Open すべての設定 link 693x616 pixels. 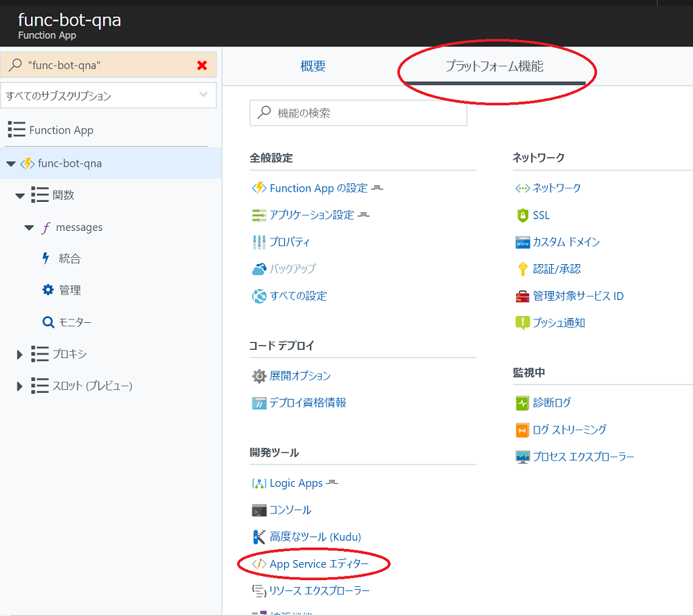click(298, 296)
